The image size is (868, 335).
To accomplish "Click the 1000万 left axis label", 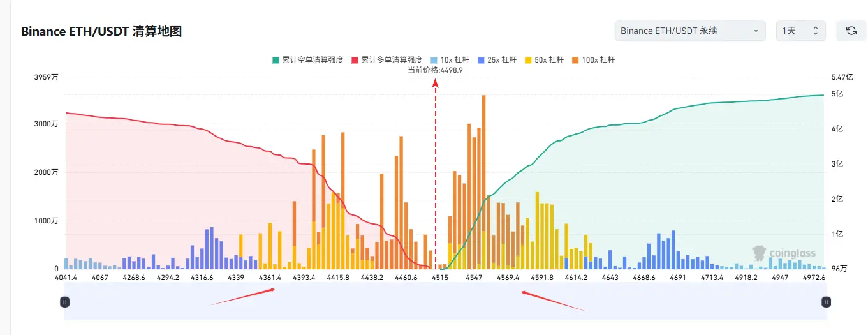I will coord(47,221).
